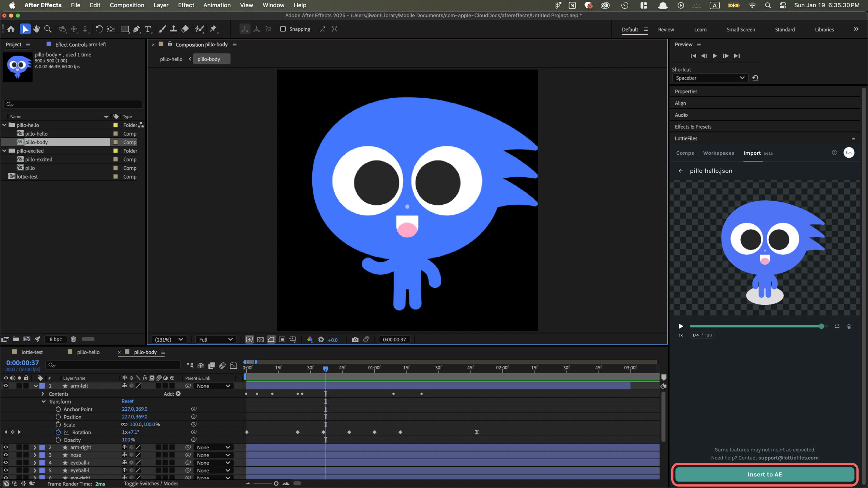Switch to the lottie-test timeline tab
Image resolution: width=868 pixels, height=488 pixels.
tap(32, 352)
